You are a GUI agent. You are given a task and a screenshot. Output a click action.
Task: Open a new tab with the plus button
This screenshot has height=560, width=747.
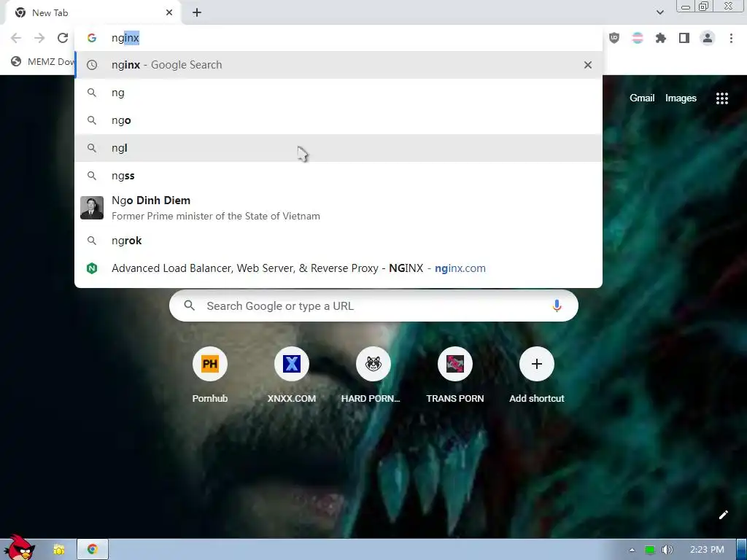tap(197, 13)
